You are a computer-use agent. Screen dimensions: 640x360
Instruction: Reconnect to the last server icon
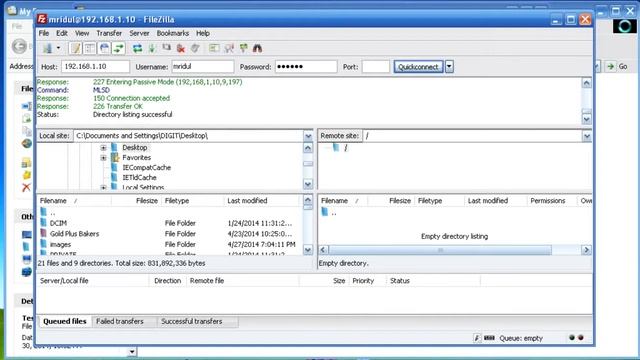coord(195,48)
